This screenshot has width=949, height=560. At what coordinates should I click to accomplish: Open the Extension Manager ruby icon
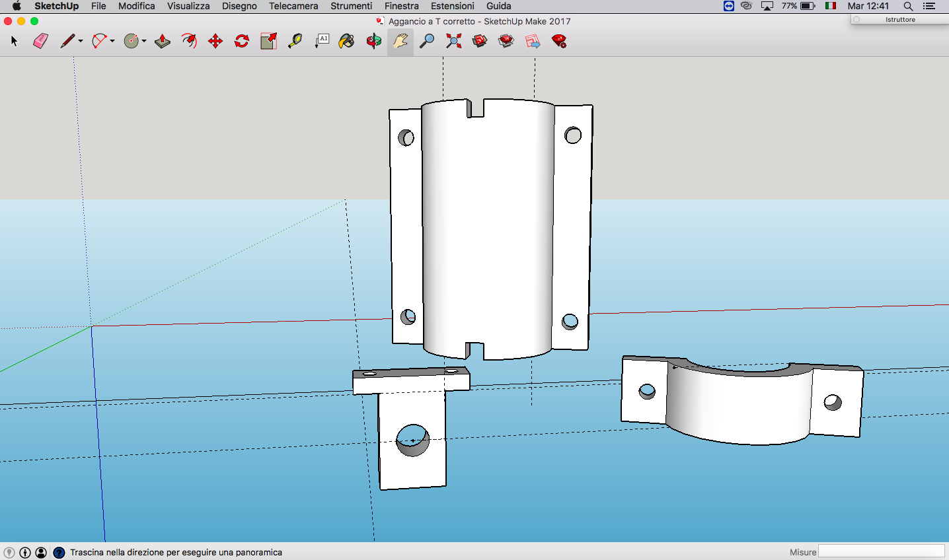(x=560, y=41)
